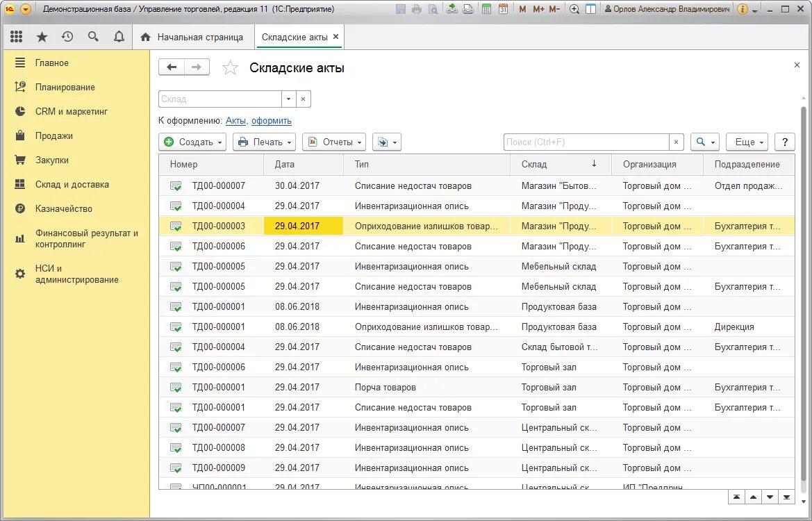This screenshot has width=812, height=521.
Task: Close the Складские акты form with x
Action: [797, 65]
